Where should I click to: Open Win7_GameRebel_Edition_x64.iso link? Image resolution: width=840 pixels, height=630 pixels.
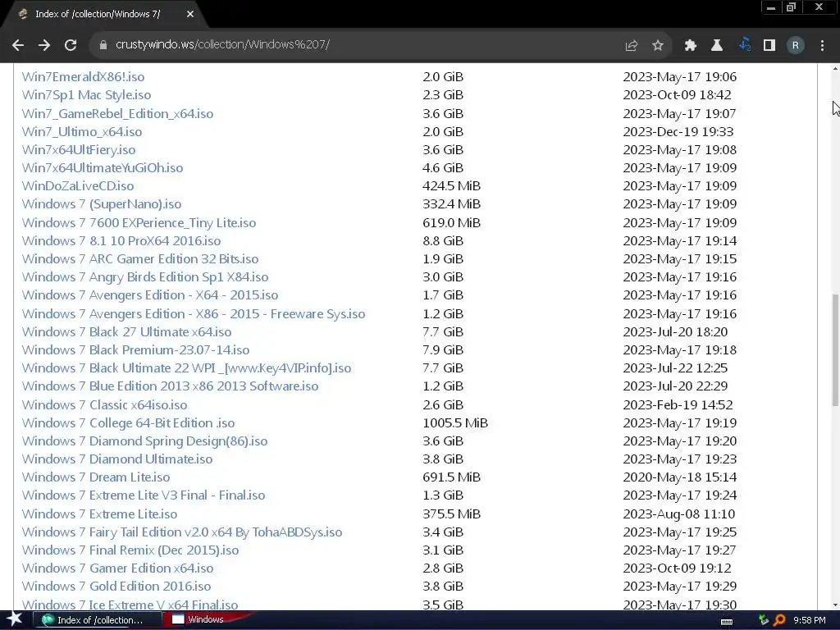[x=117, y=113]
